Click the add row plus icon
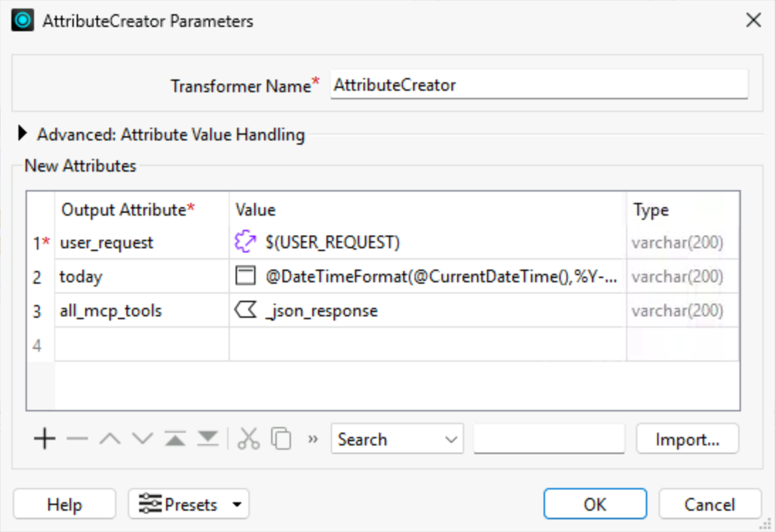Screen dimensions: 775x532 pos(45,438)
